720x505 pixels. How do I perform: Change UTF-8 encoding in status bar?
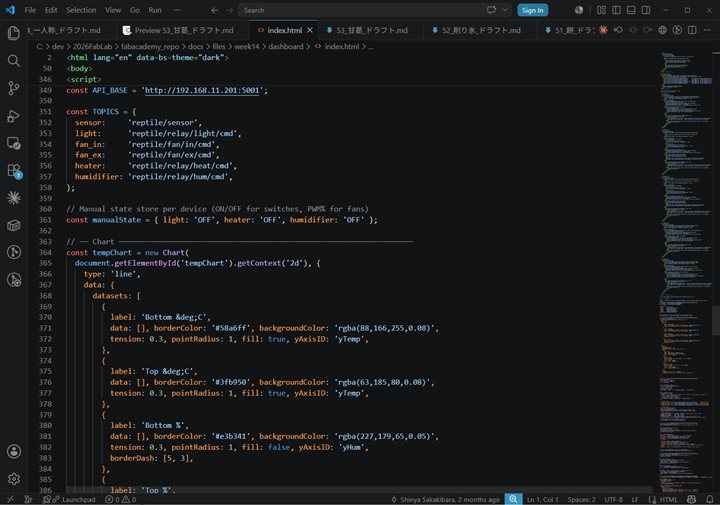pyautogui.click(x=613, y=499)
